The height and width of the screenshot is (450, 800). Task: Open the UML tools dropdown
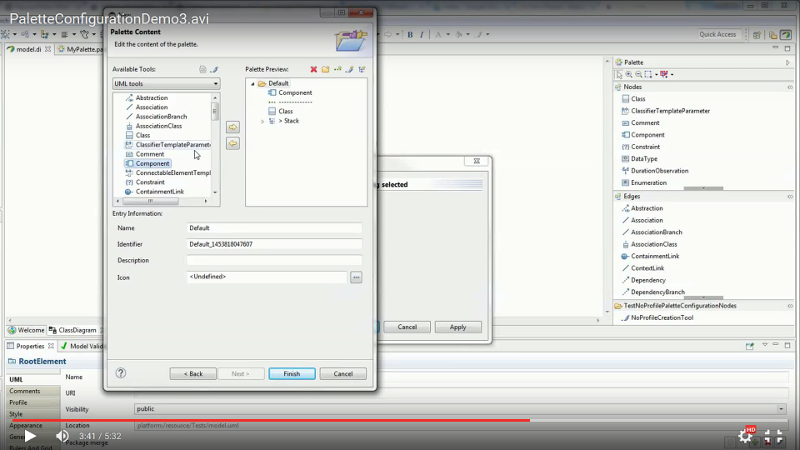pos(166,84)
